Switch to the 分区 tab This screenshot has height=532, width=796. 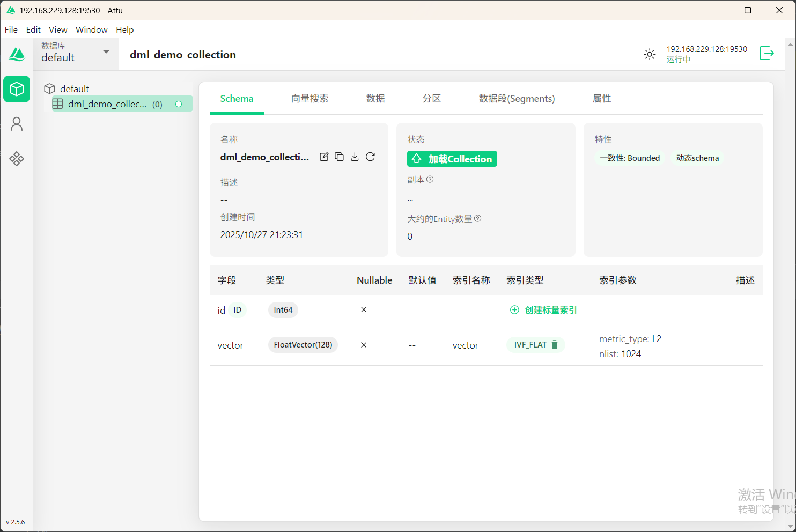432,99
